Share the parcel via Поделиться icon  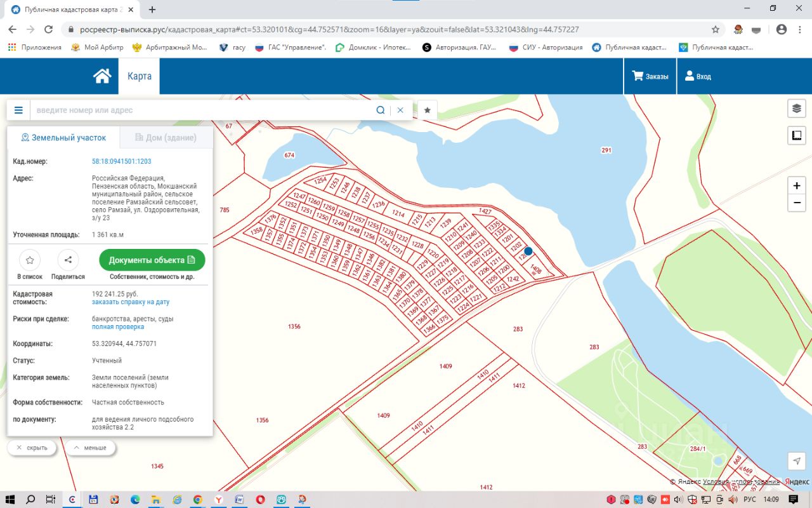[x=68, y=260]
